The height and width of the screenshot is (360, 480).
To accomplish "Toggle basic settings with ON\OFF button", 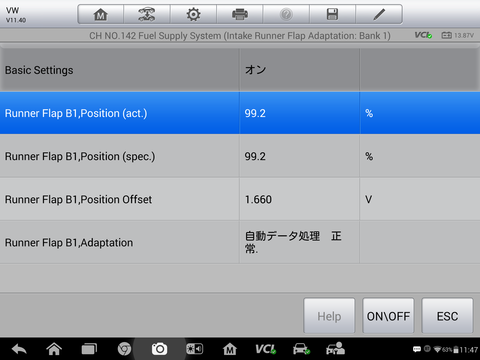I will click(x=388, y=316).
